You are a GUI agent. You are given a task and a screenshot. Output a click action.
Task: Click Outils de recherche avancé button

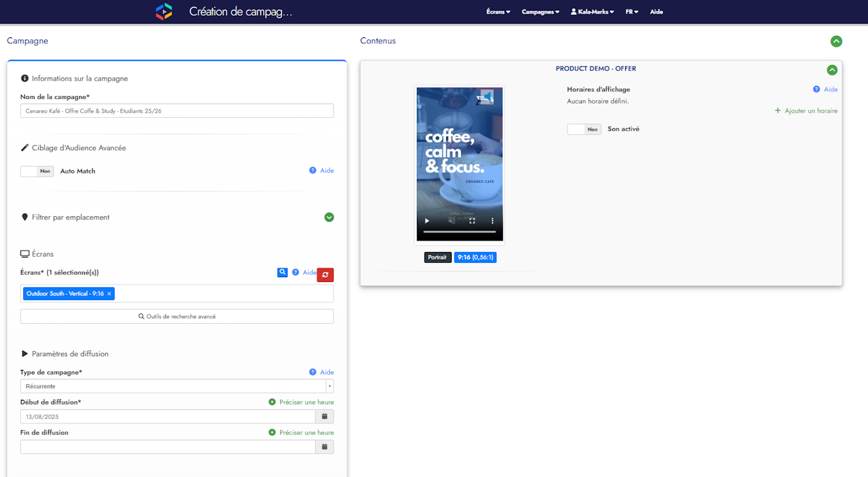pos(177,316)
